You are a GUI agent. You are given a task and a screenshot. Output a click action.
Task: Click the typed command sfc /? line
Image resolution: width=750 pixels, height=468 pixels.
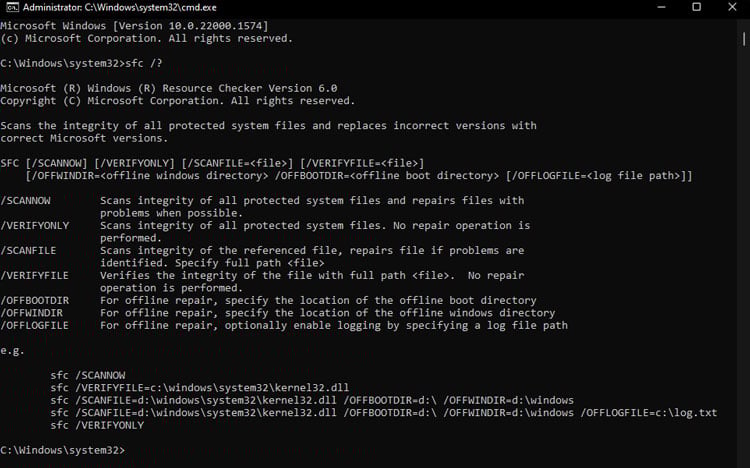[81, 63]
